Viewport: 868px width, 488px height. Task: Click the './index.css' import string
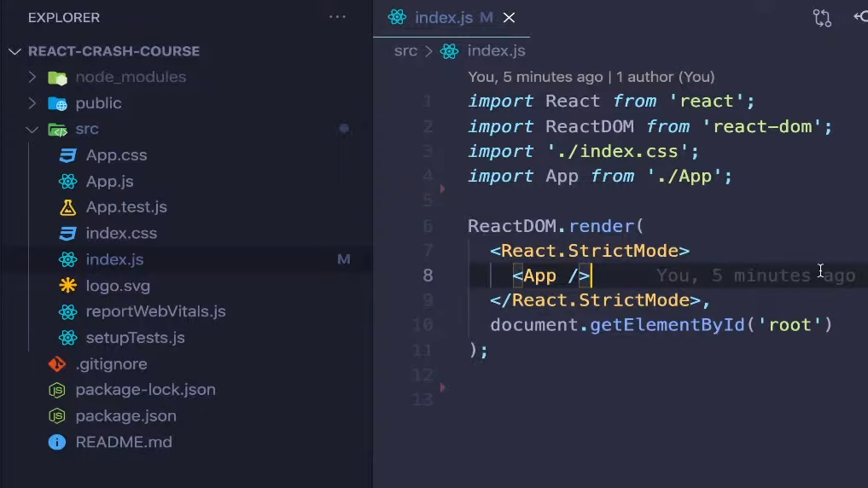617,152
